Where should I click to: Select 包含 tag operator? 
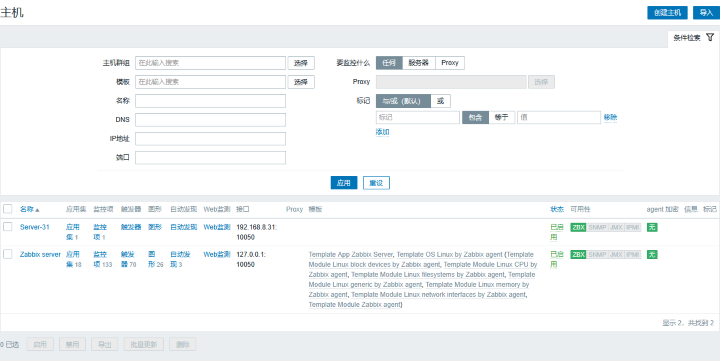coord(475,118)
